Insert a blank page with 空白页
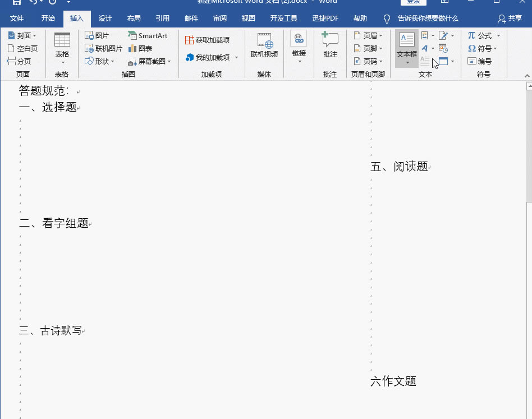Image resolution: width=532 pixels, height=419 pixels. 22,49
